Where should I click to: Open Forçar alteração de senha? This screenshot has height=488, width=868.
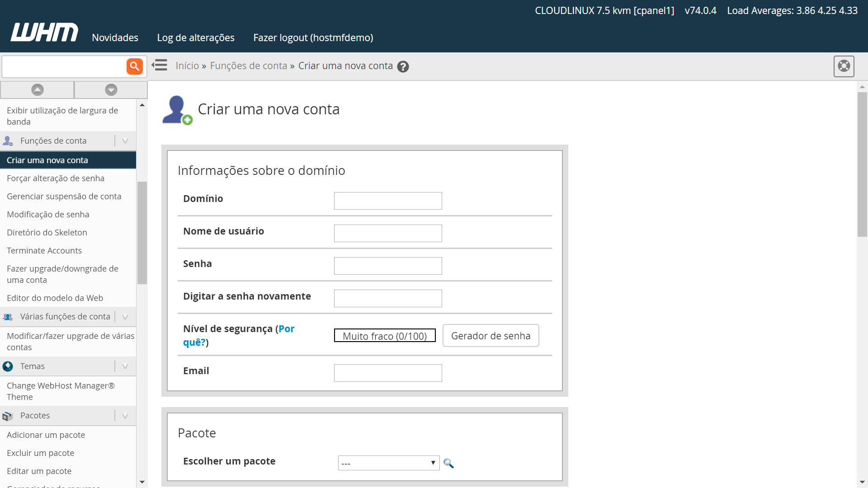[x=56, y=178]
